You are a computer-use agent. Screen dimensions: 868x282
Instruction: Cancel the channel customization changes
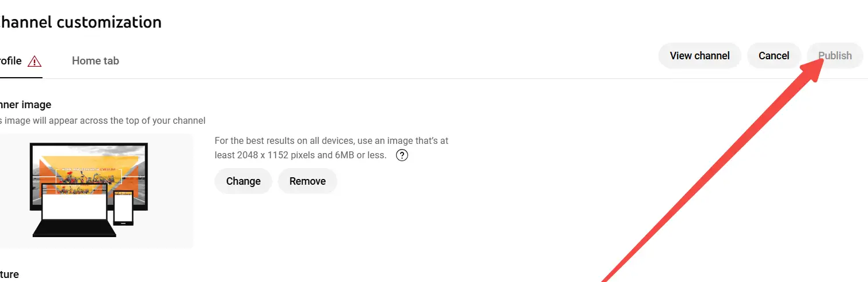click(x=774, y=56)
